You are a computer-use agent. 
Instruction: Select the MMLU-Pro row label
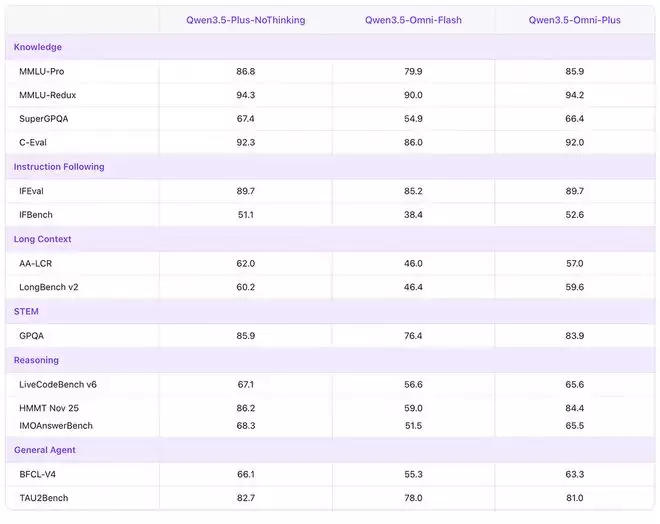[42, 72]
